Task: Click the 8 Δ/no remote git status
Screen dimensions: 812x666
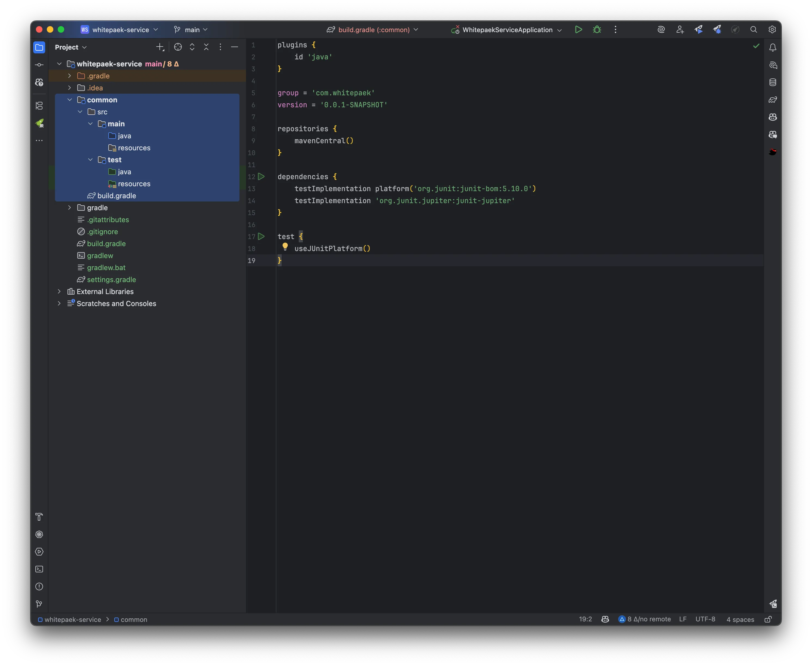Action: [645, 619]
